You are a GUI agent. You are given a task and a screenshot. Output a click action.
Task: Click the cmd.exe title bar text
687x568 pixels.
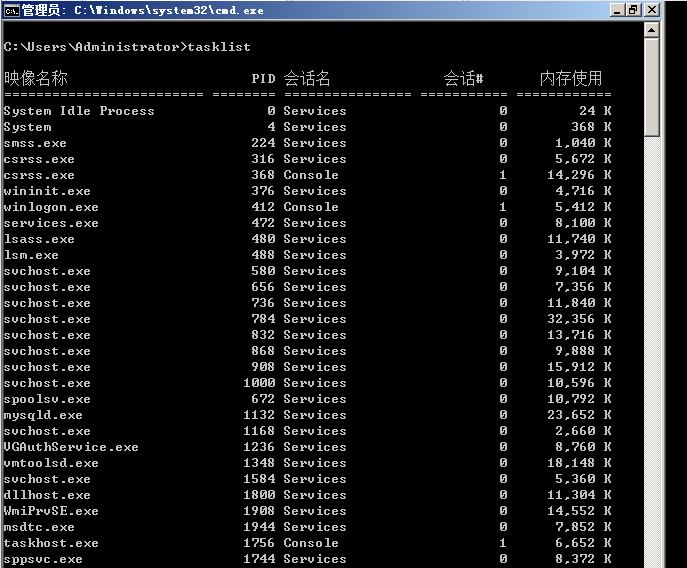(x=143, y=10)
